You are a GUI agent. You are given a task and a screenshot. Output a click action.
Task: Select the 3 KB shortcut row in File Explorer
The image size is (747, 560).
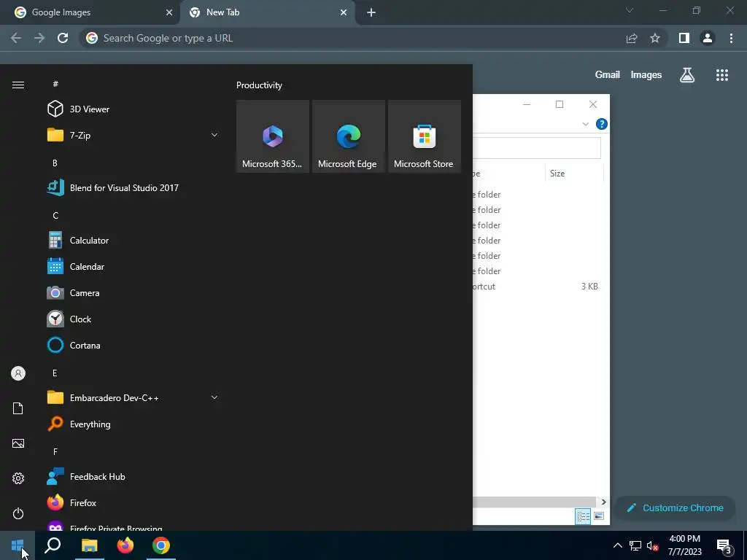537,286
